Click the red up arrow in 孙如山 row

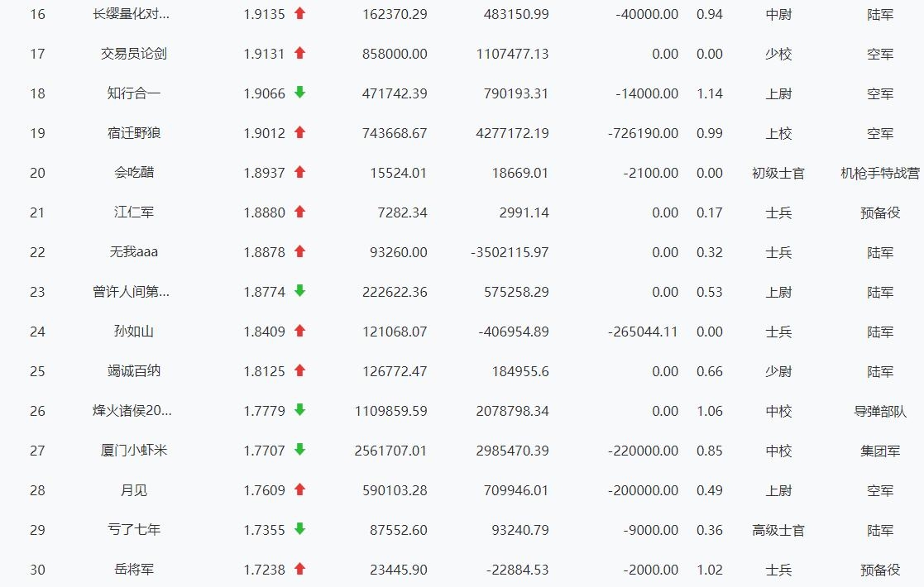299,331
